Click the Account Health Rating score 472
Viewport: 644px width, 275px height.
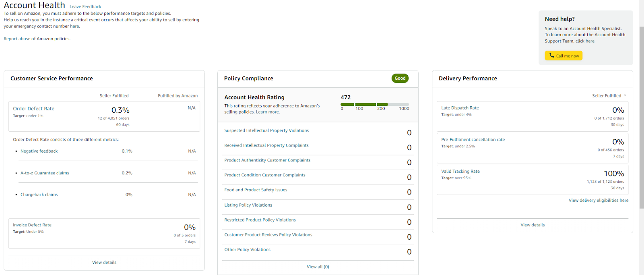(345, 97)
